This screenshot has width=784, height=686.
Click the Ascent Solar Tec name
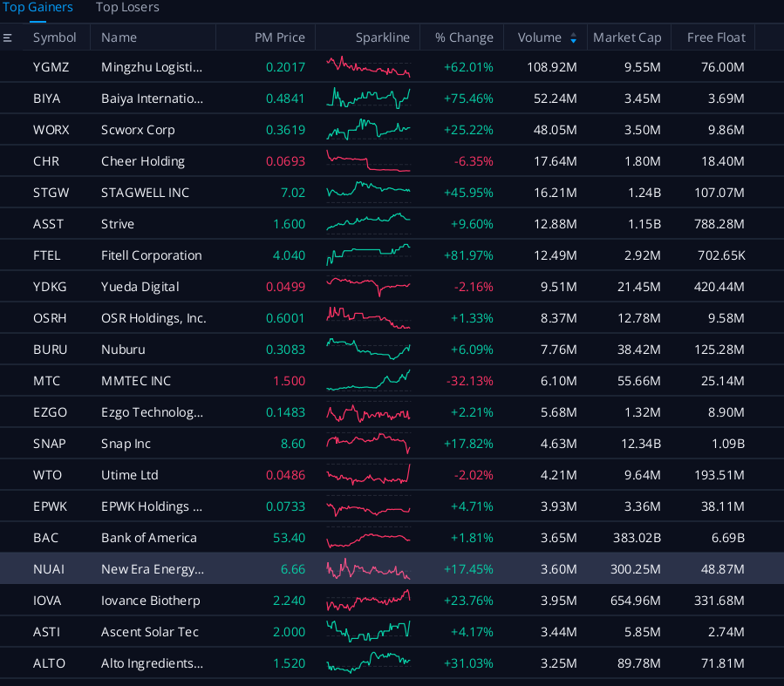point(150,632)
